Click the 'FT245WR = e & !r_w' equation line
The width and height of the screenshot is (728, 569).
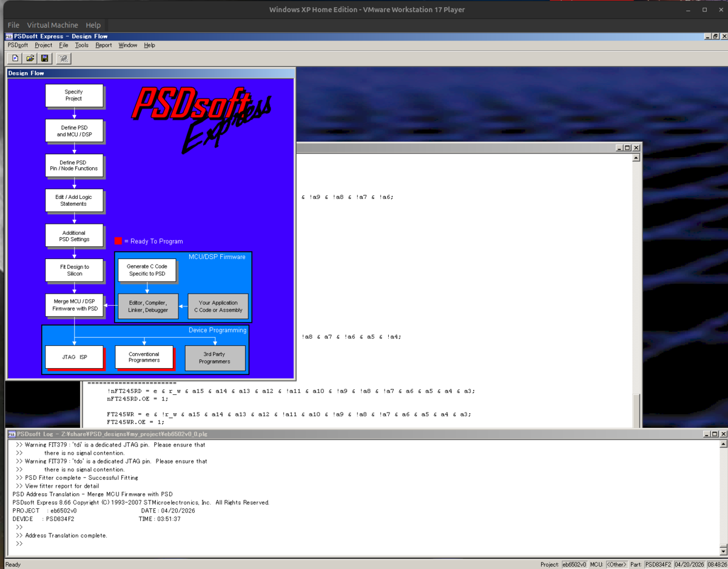coord(289,414)
